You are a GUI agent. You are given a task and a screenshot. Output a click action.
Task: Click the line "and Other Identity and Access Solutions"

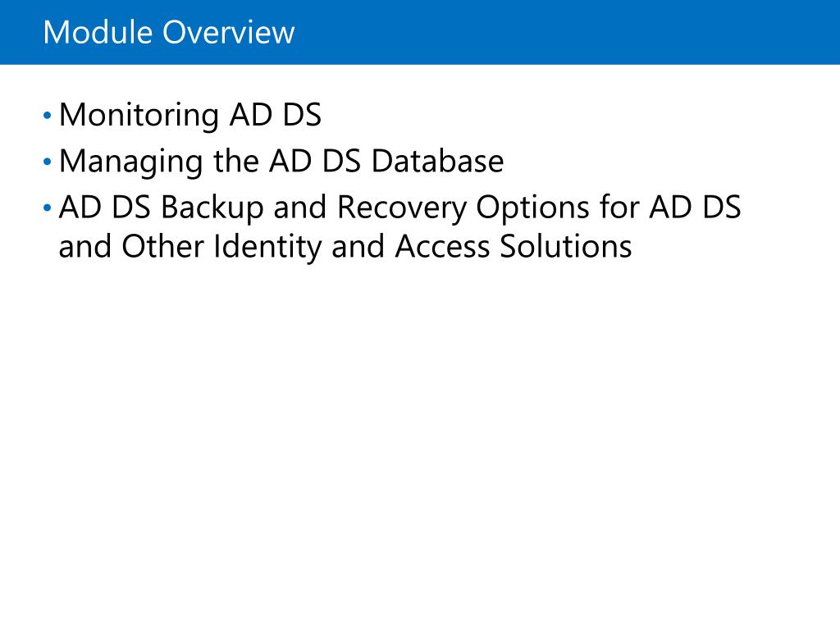coord(345,247)
